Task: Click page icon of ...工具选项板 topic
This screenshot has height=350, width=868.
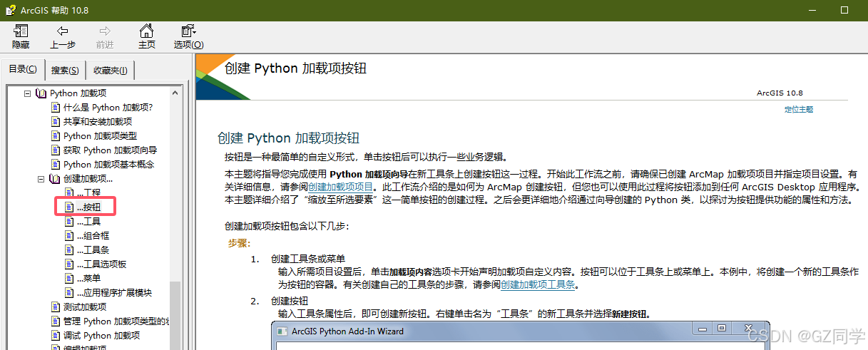Action: tap(69, 264)
